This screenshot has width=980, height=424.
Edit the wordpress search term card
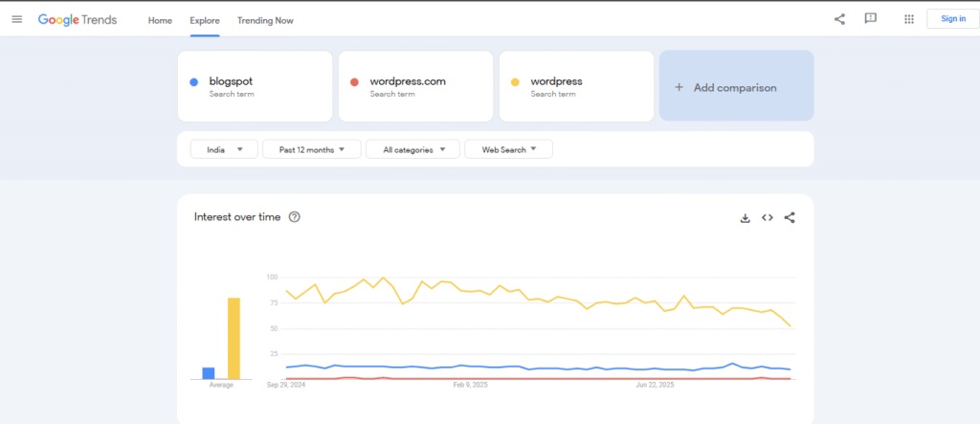576,86
